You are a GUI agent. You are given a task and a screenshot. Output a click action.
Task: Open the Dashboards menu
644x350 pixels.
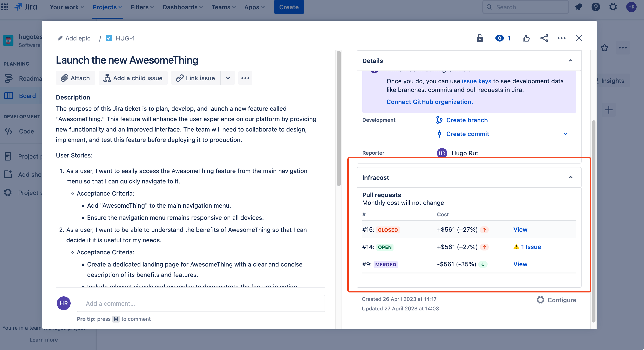pyautogui.click(x=182, y=7)
